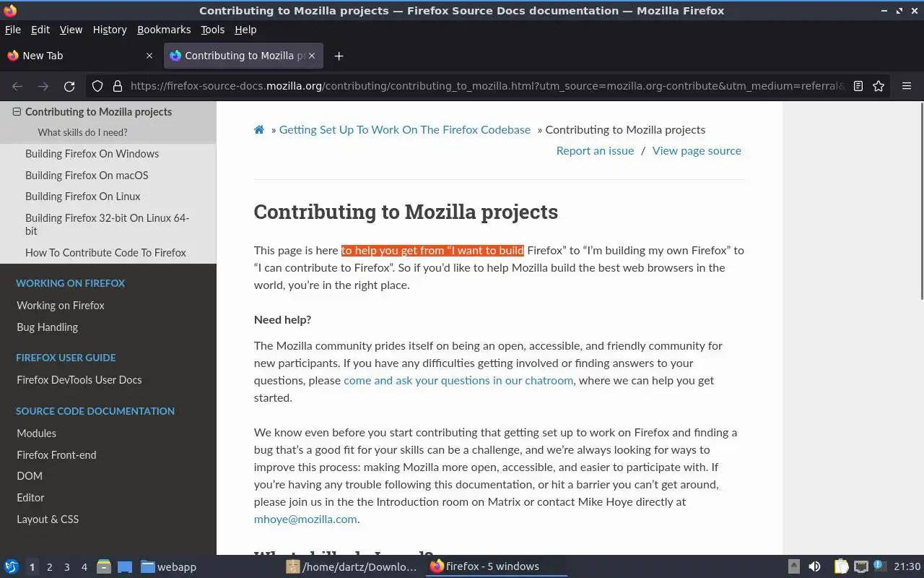Open the clipboard manager tray icon
The height and width of the screenshot is (578, 924).
pos(842,566)
